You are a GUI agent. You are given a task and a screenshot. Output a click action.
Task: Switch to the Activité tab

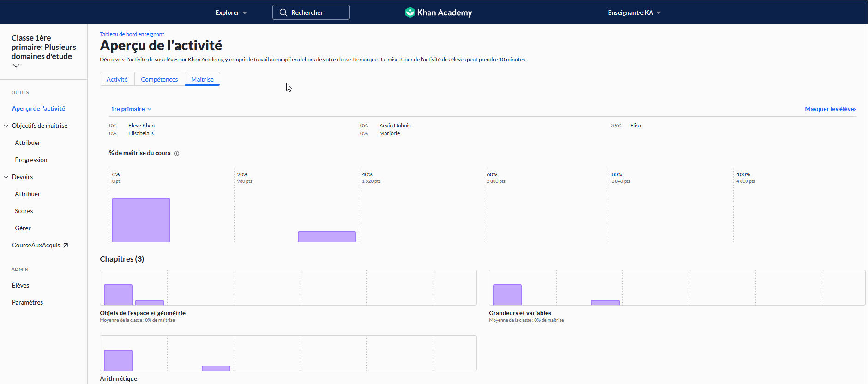tap(117, 79)
